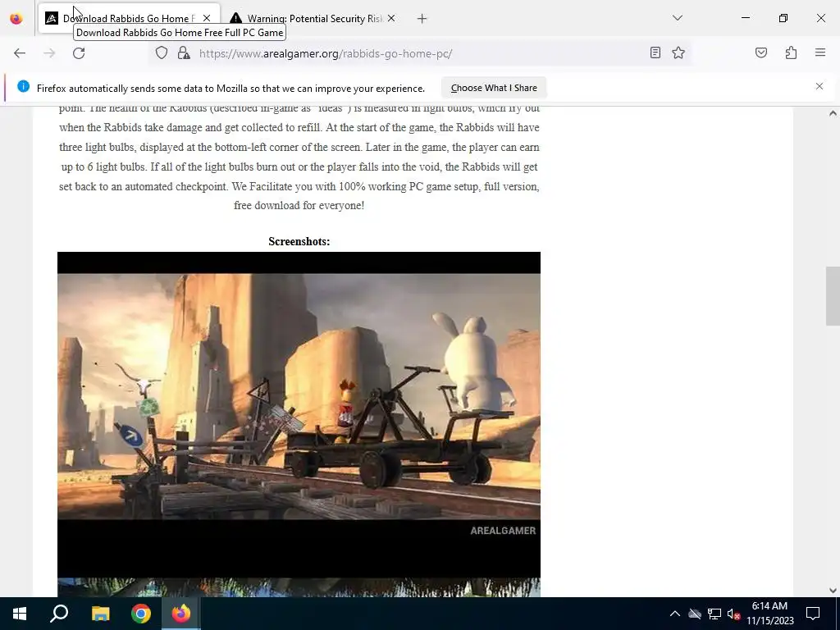840x630 pixels.
Task: Open the Windows notification center
Action: coord(813,614)
